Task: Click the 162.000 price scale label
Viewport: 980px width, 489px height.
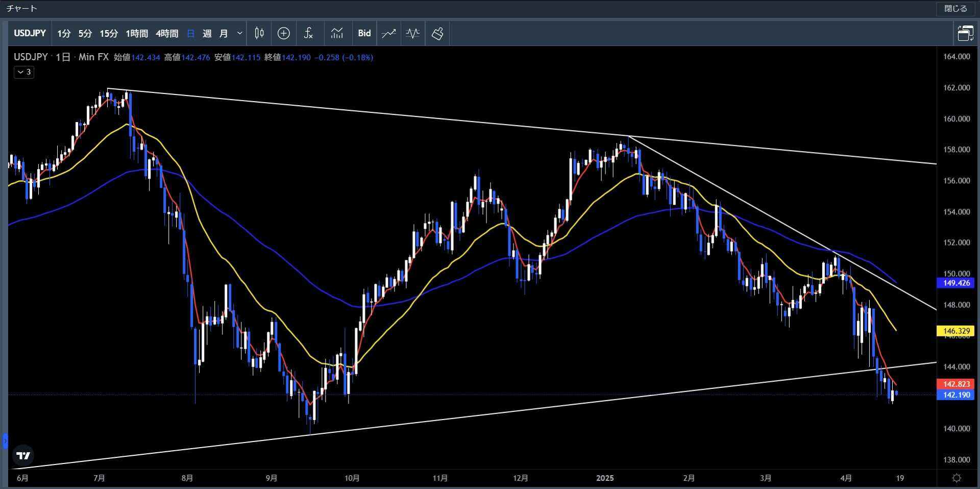Action: (x=956, y=88)
